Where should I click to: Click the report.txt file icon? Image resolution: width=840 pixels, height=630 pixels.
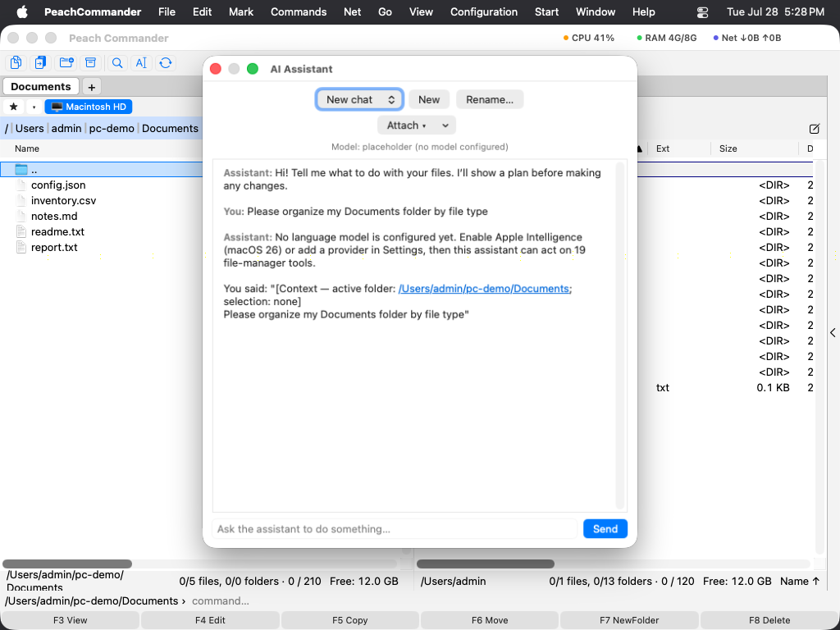pos(21,247)
